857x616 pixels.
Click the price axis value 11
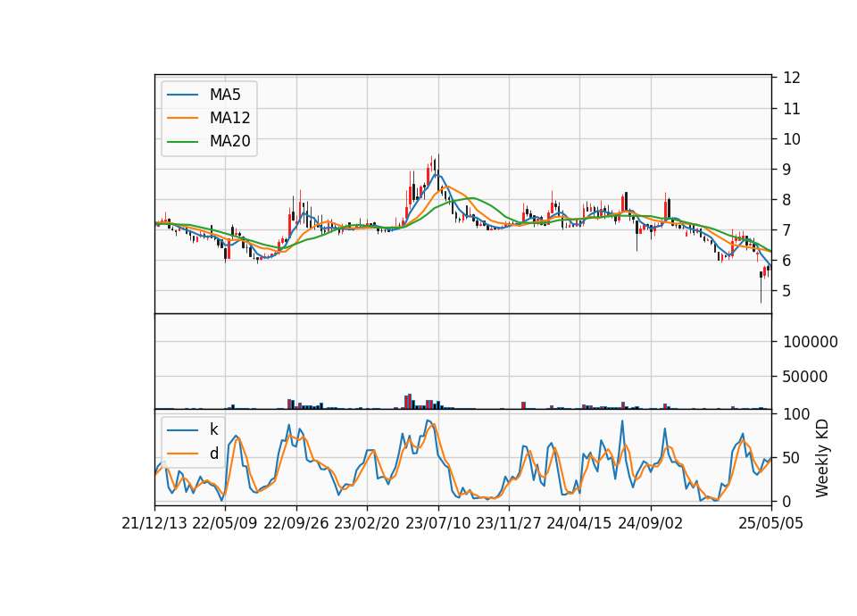click(792, 109)
